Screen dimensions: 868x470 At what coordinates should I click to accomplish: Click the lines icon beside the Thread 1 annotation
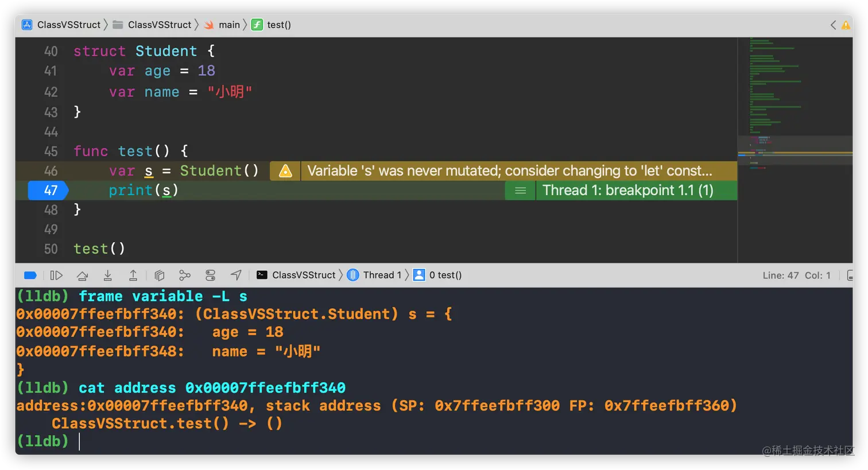(521, 191)
